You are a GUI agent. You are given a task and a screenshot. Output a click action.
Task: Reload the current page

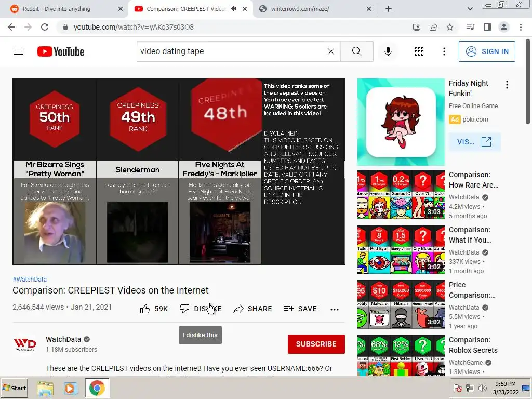click(45, 27)
